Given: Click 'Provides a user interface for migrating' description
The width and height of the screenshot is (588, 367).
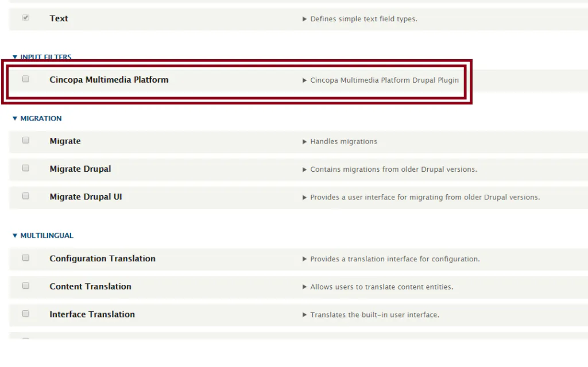Looking at the screenshot, I should tap(425, 198).
